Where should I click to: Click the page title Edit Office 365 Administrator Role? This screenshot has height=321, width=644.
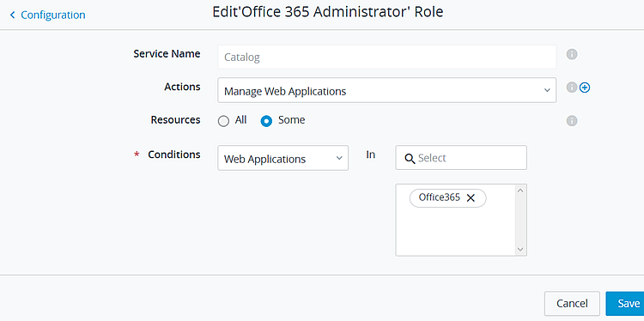coord(327,12)
